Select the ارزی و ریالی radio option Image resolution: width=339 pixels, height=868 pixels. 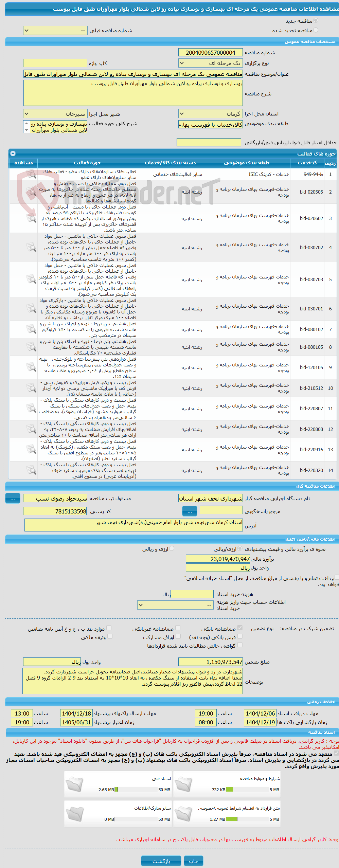[x=172, y=549]
